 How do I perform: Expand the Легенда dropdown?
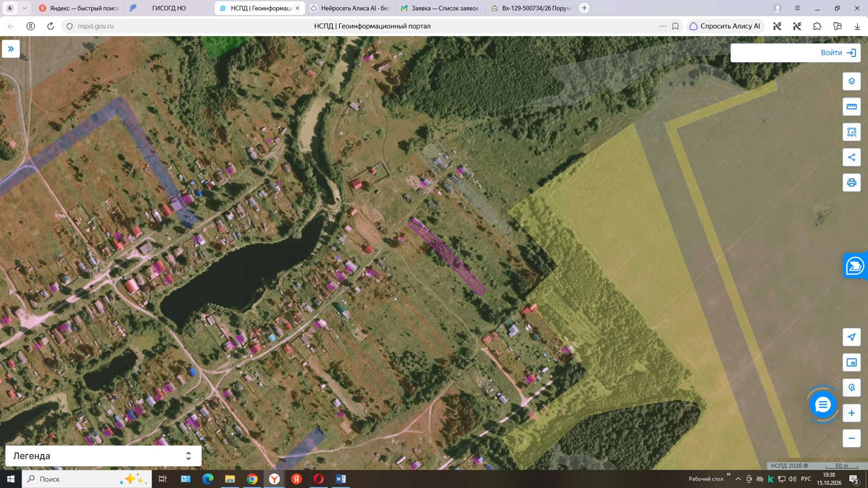(103, 456)
